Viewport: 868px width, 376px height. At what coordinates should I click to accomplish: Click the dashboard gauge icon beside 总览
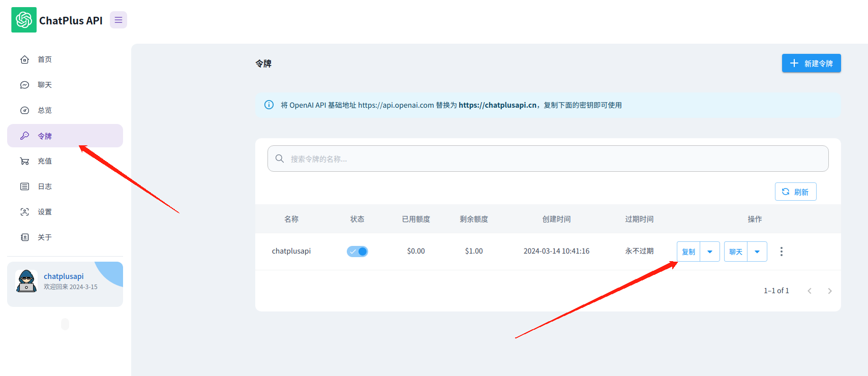pos(24,110)
